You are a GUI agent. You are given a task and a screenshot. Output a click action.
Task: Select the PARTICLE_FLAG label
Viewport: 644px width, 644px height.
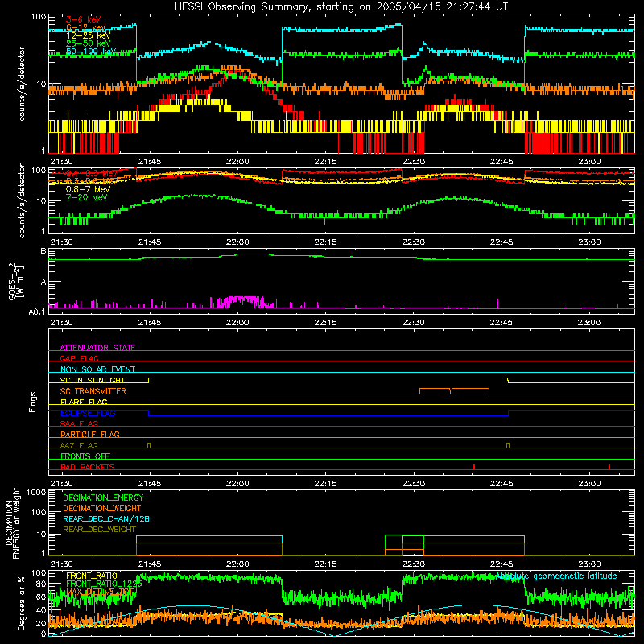point(90,434)
